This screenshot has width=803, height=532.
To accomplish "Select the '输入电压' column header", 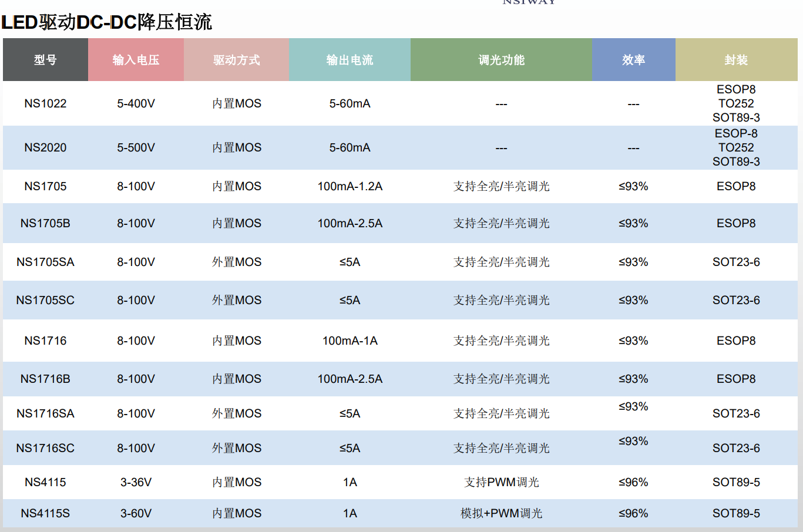I will click(x=136, y=60).
